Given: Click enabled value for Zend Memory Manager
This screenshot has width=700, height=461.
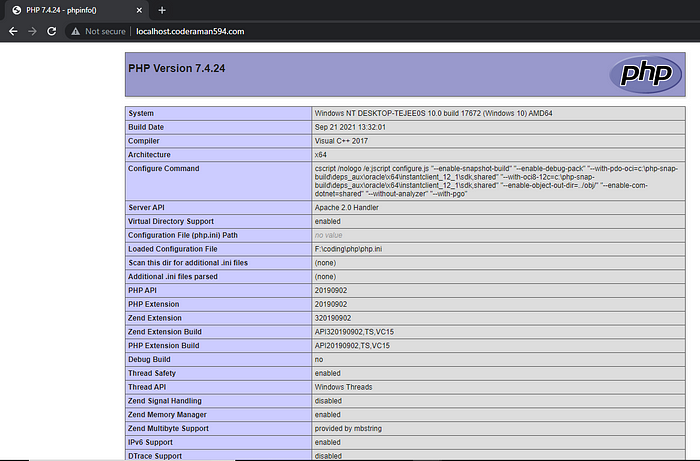Looking at the screenshot, I should [328, 415].
